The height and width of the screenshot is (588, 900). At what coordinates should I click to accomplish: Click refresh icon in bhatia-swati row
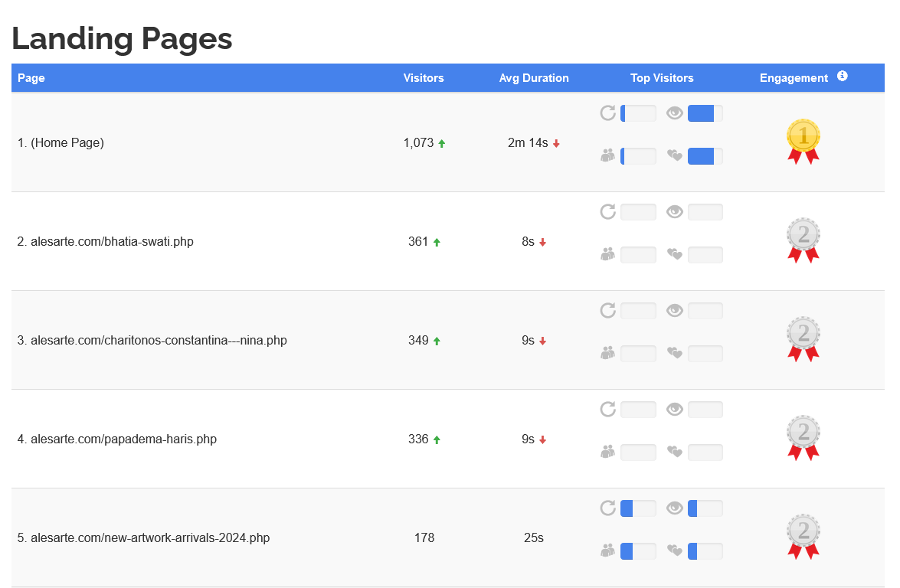click(x=608, y=211)
